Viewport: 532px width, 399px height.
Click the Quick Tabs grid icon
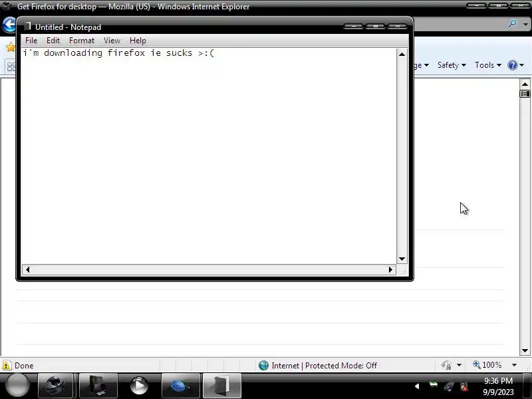click(11, 66)
